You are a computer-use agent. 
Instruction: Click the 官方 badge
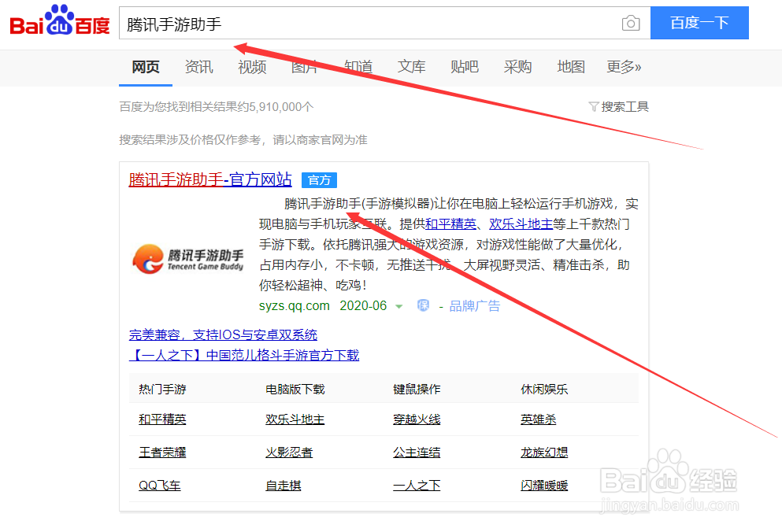pyautogui.click(x=319, y=180)
